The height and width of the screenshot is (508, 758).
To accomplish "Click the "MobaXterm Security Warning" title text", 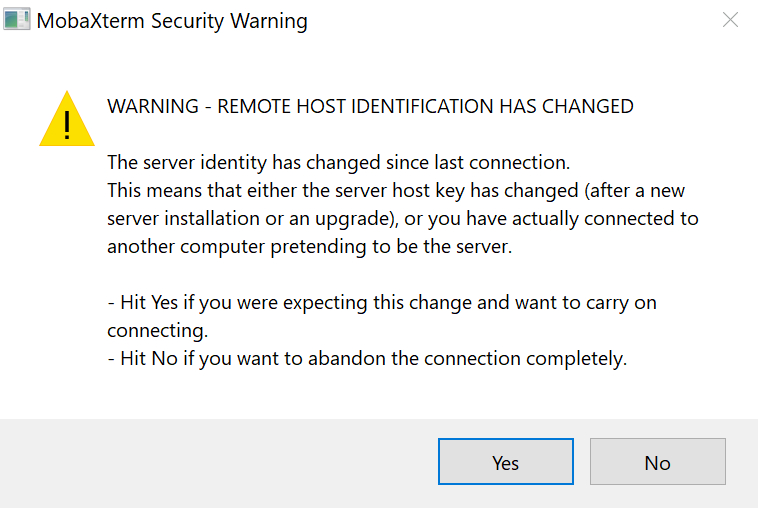I will coord(172,21).
